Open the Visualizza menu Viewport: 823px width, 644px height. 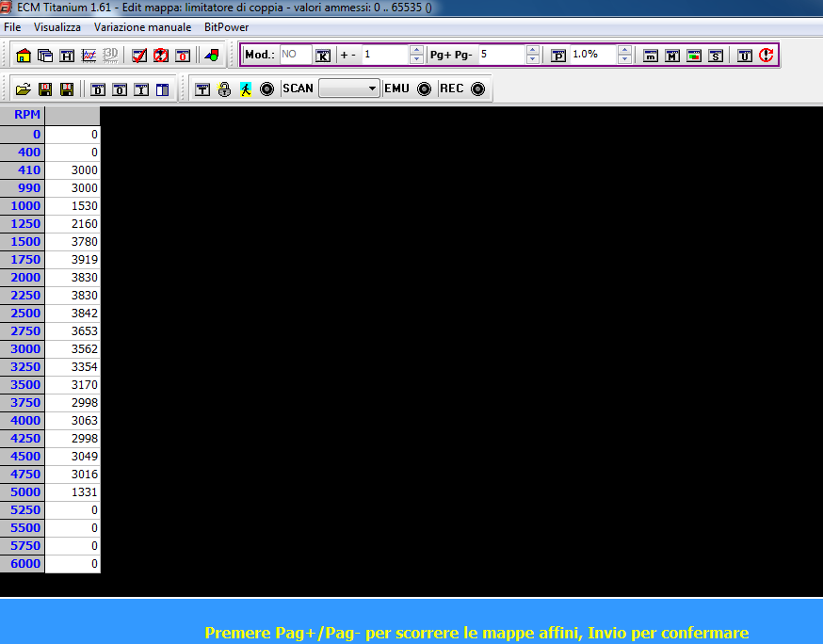(x=57, y=27)
